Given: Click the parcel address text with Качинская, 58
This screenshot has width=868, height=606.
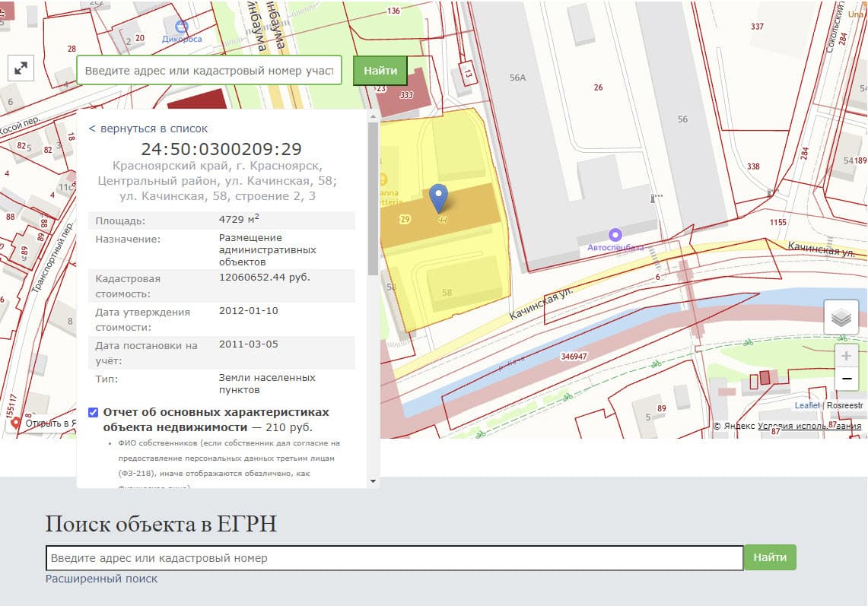Looking at the screenshot, I should 217,181.
